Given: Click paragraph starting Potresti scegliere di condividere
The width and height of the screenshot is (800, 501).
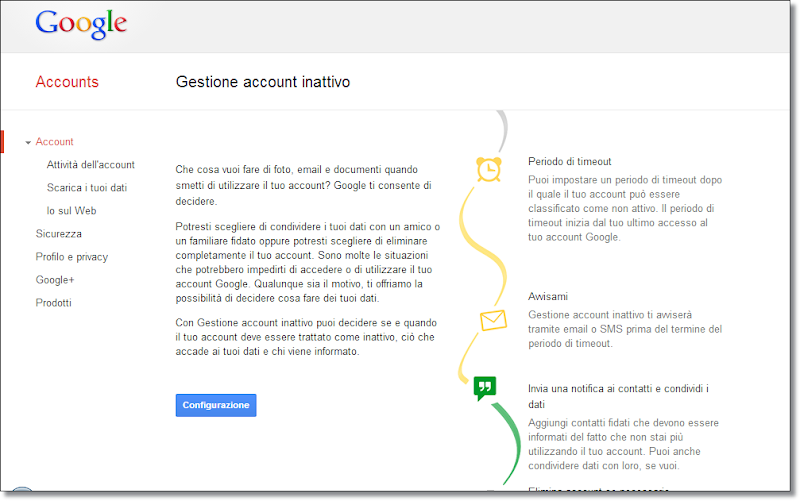Looking at the screenshot, I should pos(308,262).
